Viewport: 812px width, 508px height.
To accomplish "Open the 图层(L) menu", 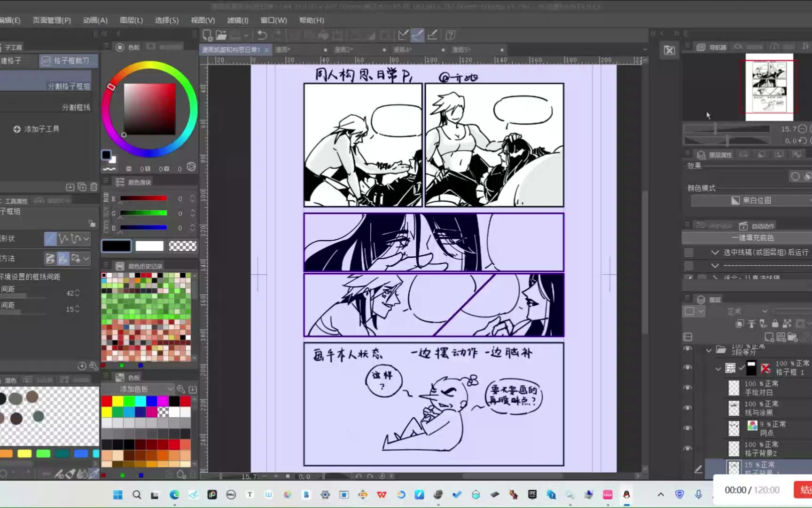I will (x=131, y=20).
